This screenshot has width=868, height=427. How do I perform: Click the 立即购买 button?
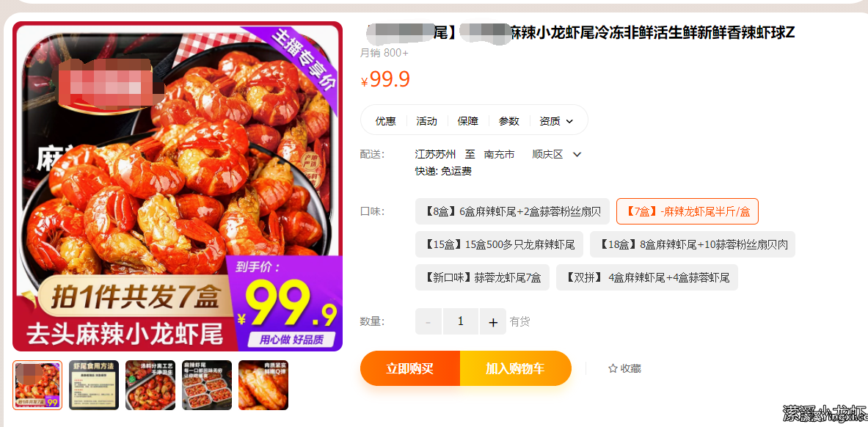click(410, 368)
